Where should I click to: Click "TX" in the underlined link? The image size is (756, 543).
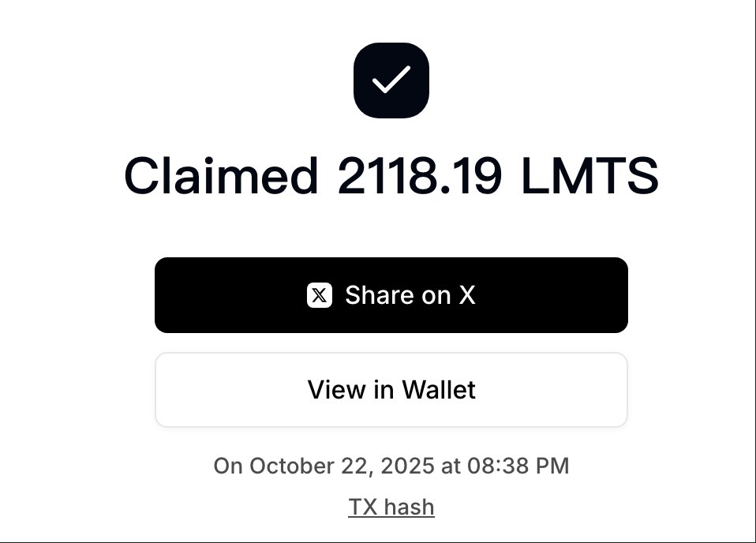click(x=362, y=507)
